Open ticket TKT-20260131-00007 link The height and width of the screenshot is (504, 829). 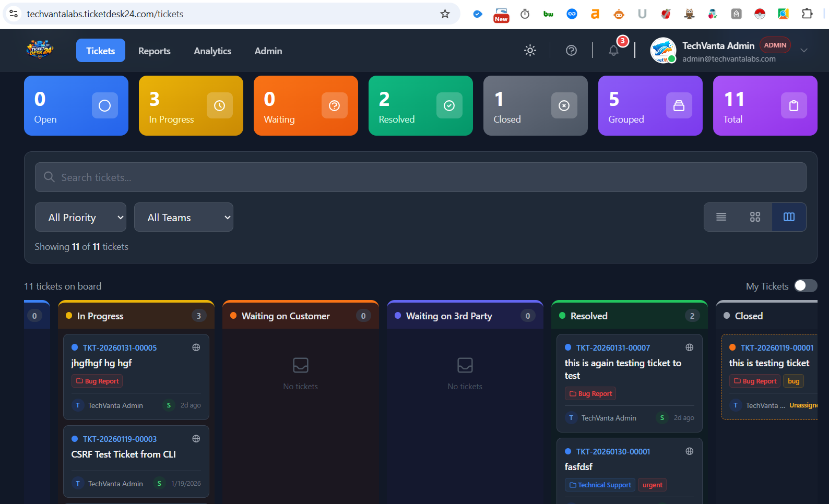(x=613, y=347)
